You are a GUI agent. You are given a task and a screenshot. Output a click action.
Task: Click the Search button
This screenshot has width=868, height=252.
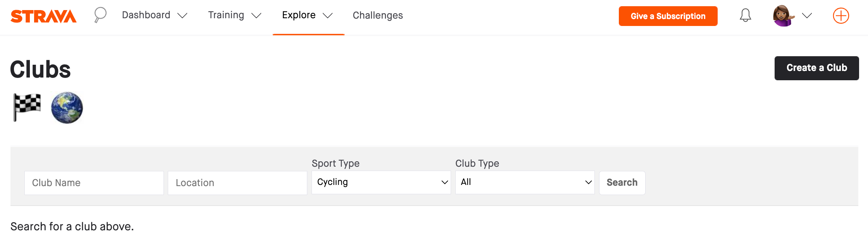point(622,183)
